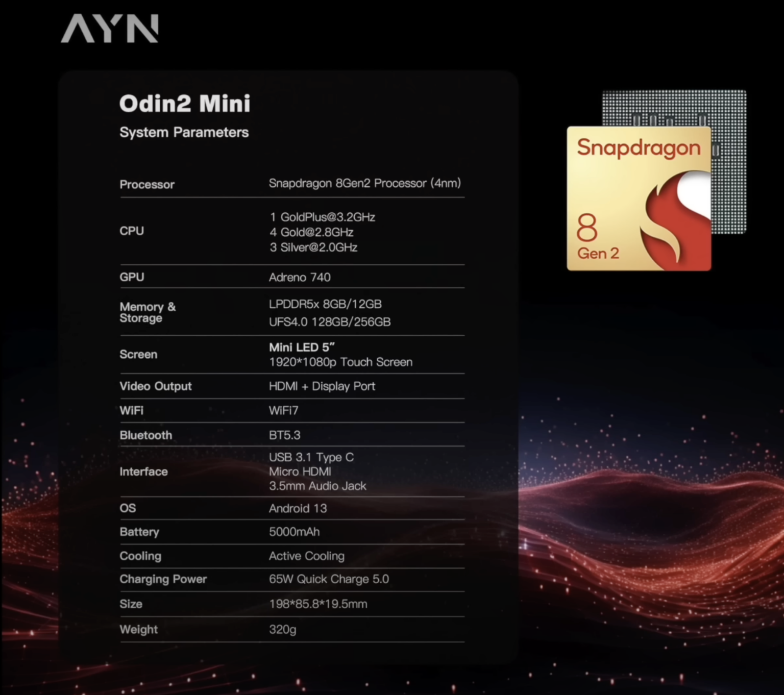Image resolution: width=784 pixels, height=695 pixels.
Task: Select the Snapdragon 8 Gen 2 chip badge
Action: tap(639, 199)
